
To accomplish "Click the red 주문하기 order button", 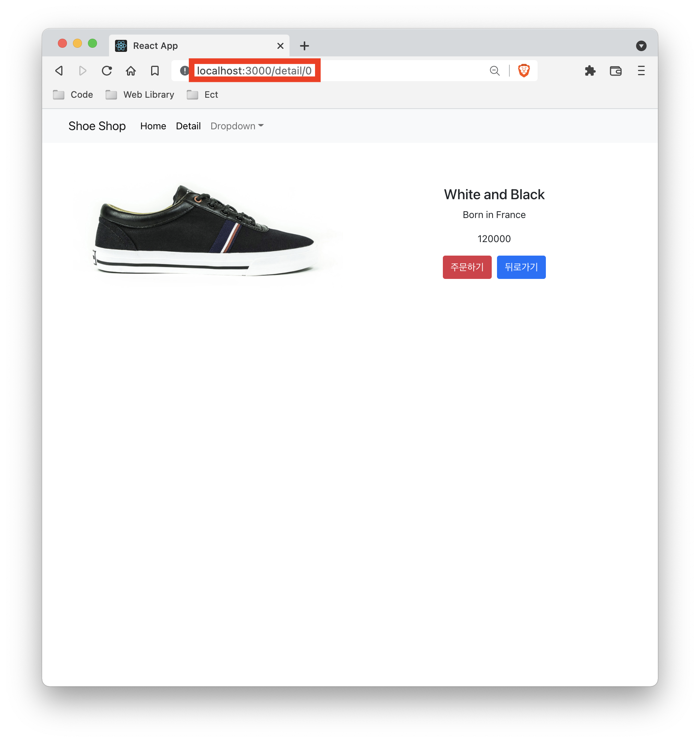I will (x=467, y=267).
